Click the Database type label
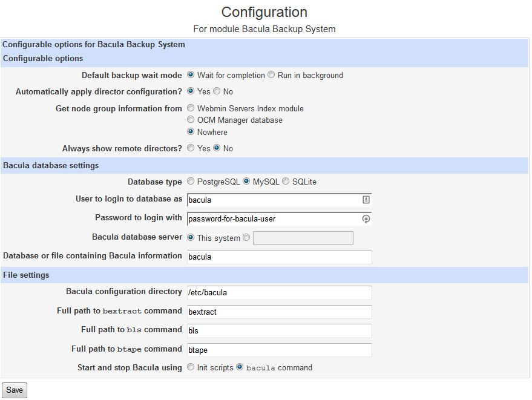This screenshot has width=532, height=400. [155, 182]
